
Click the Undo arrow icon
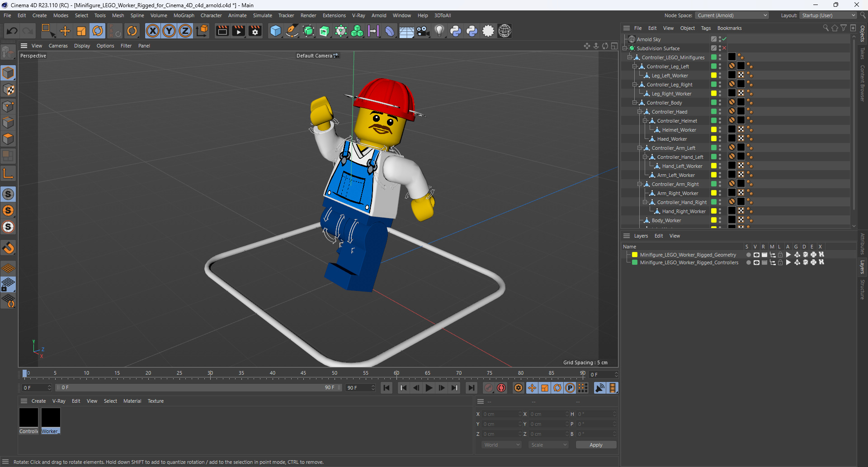click(12, 31)
